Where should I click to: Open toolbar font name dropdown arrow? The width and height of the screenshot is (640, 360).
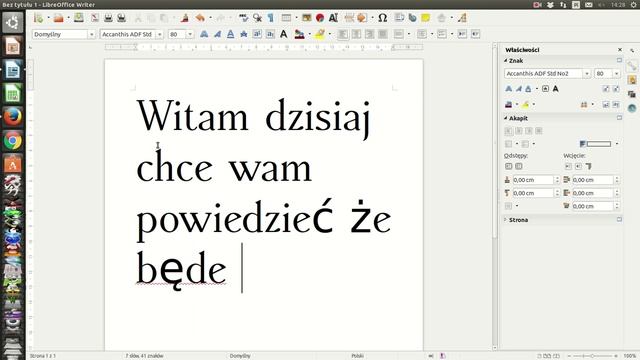[x=160, y=34]
